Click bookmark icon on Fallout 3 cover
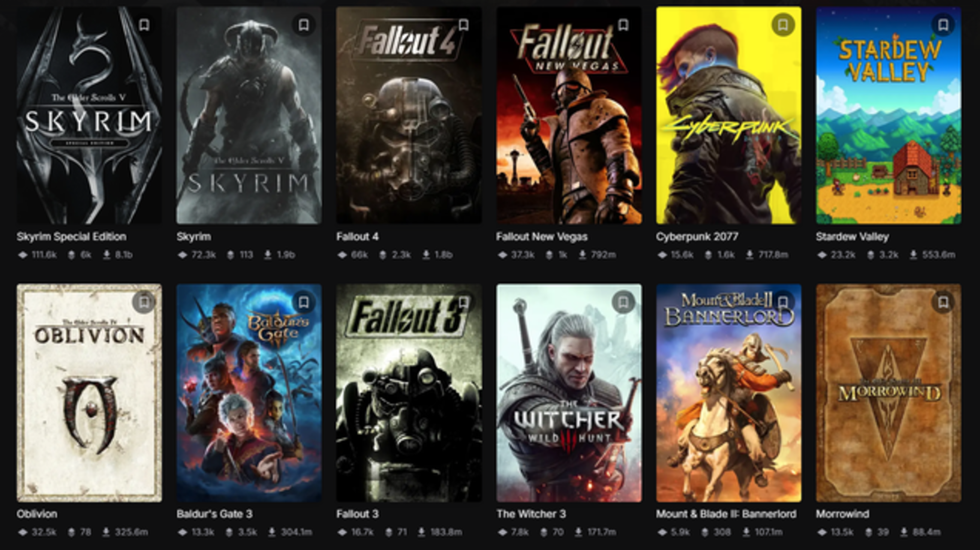This screenshot has width=980, height=550. (463, 302)
